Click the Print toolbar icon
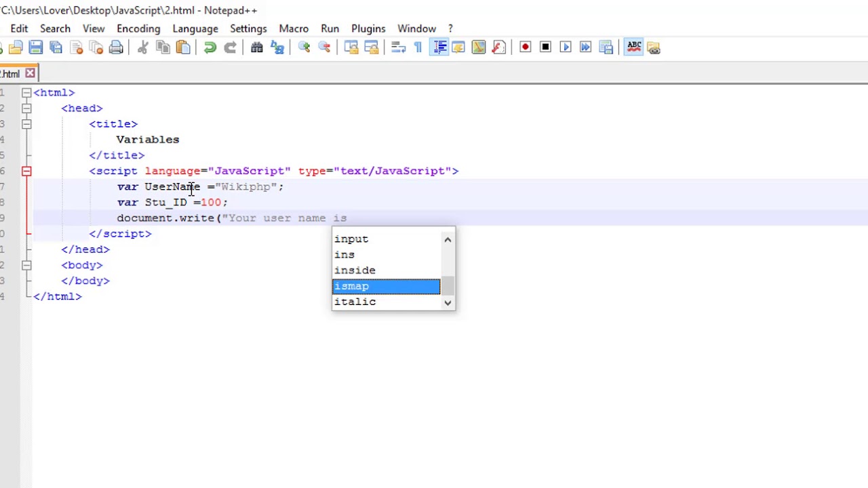 [x=116, y=47]
